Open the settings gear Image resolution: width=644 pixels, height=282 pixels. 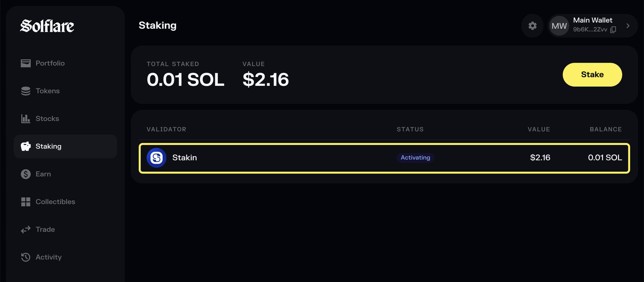tap(532, 26)
